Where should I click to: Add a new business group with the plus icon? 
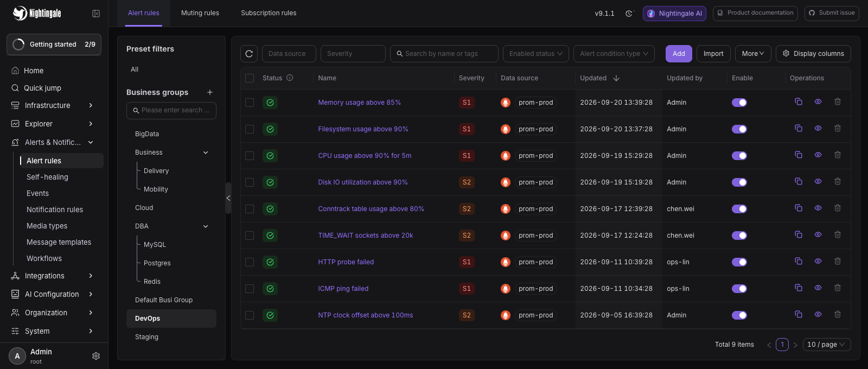point(210,92)
